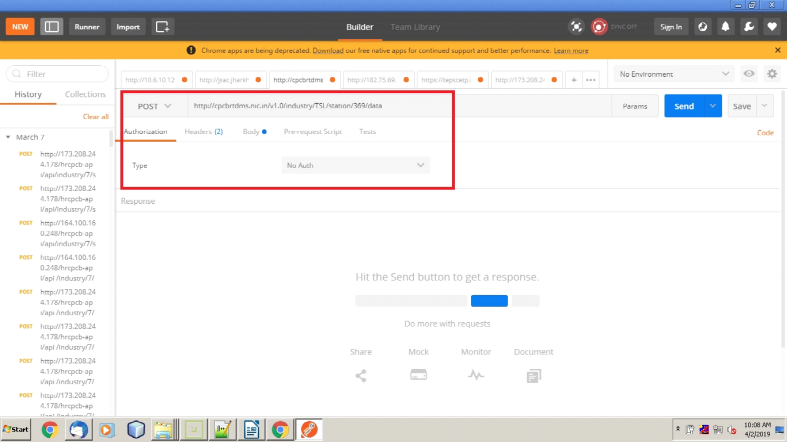Open the http://cpcbrtdms request tab
Image resolution: width=787 pixels, height=443 pixels.
[x=304, y=80]
